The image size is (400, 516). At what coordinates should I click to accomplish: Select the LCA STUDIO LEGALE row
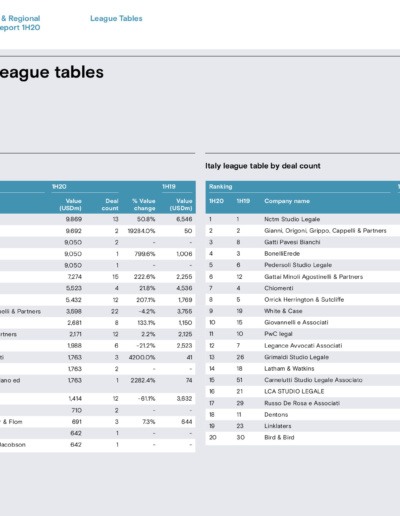click(303, 391)
